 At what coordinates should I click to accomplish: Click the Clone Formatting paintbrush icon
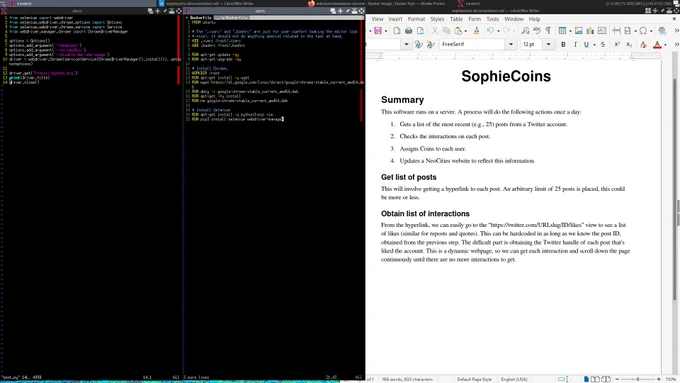476,30
